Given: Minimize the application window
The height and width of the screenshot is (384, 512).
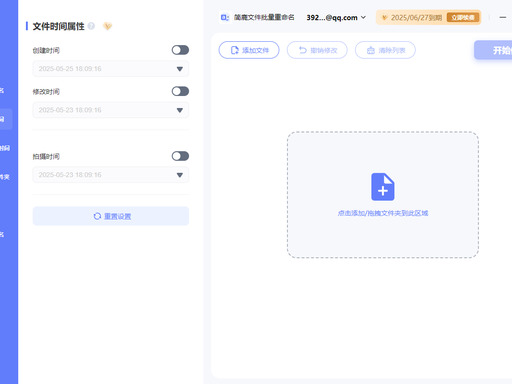Looking at the screenshot, I should tap(503, 17).
